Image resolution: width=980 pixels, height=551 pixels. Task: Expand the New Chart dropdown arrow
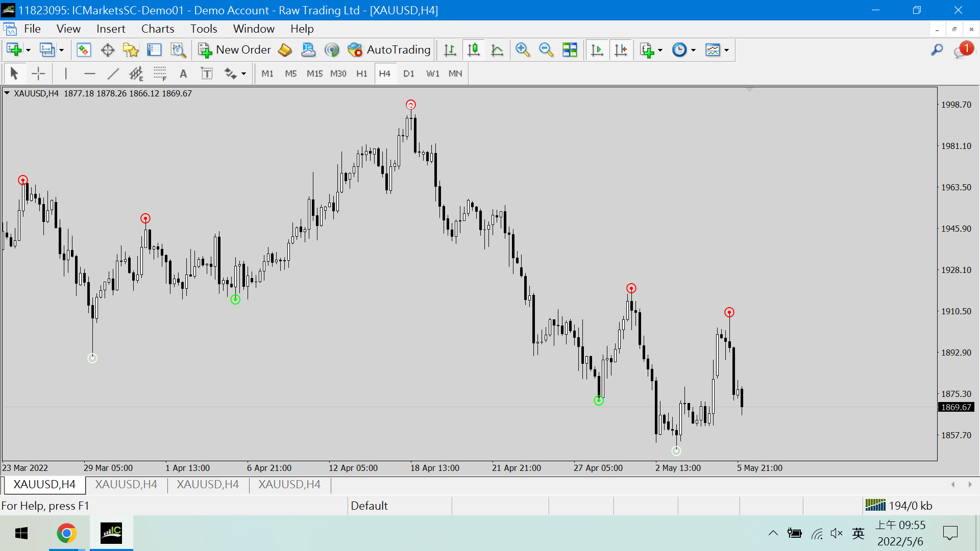click(x=28, y=50)
